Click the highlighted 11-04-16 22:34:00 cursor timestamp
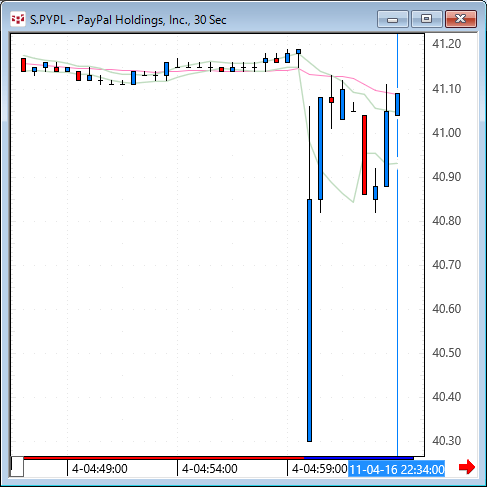487x487 pixels. (x=397, y=469)
